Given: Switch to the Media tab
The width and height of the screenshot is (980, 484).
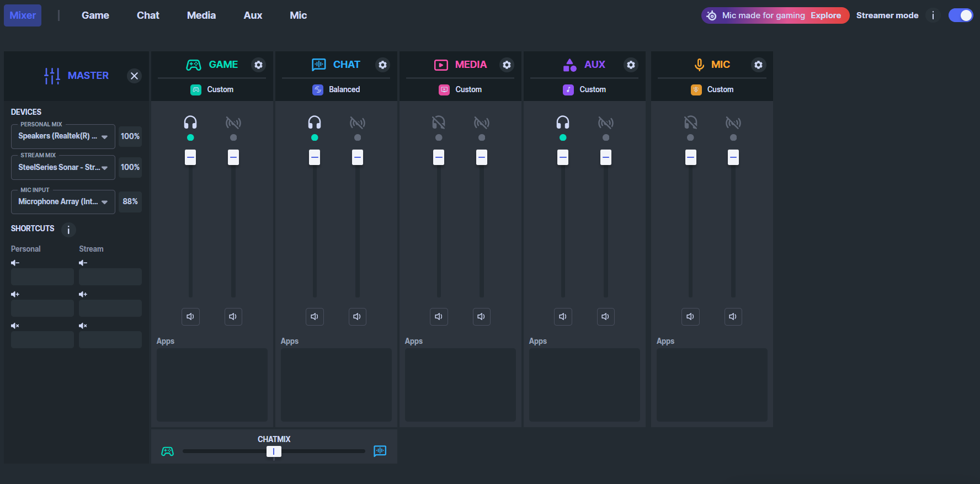Looking at the screenshot, I should (x=201, y=15).
